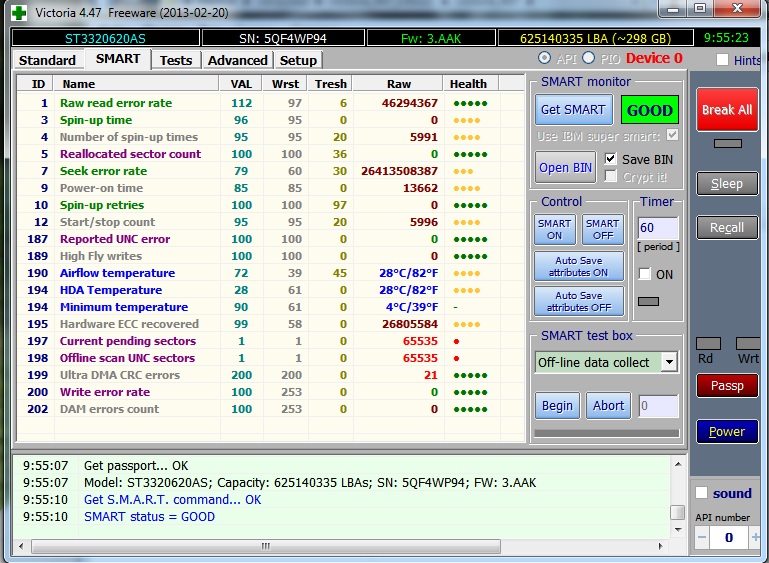Click the Get passport... OK log line
Image resolution: width=769 pixels, height=563 pixels.
pyautogui.click(x=136, y=465)
